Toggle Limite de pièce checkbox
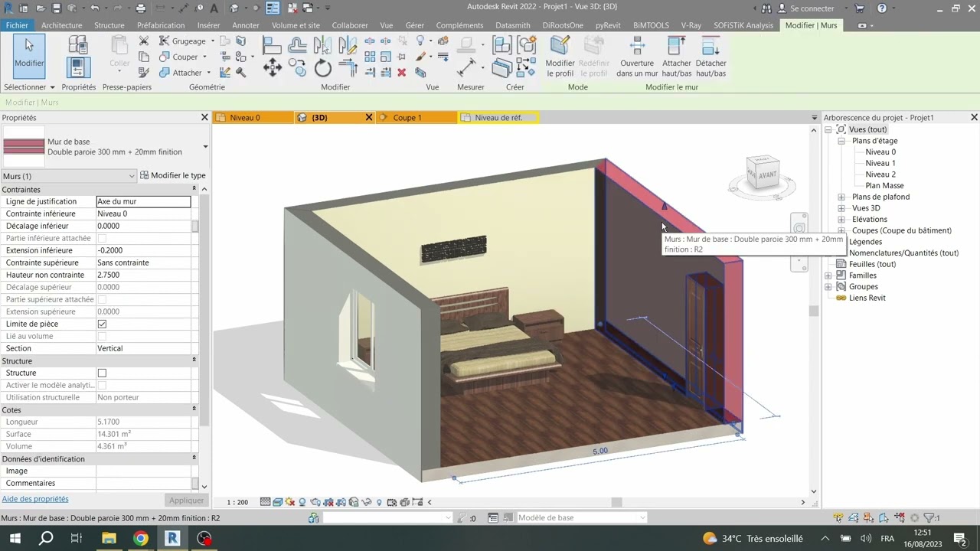 tap(102, 324)
